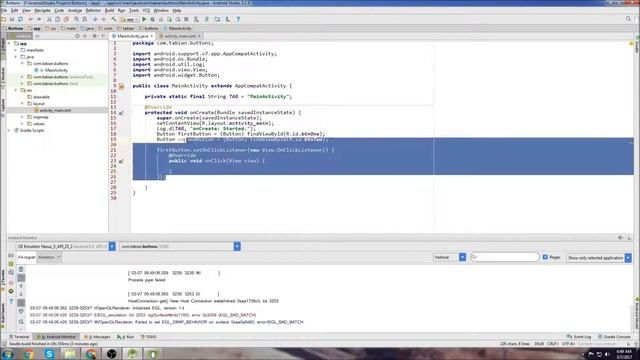The width and height of the screenshot is (640, 360).
Task: Switch to the logcat tab
Action: (26, 257)
